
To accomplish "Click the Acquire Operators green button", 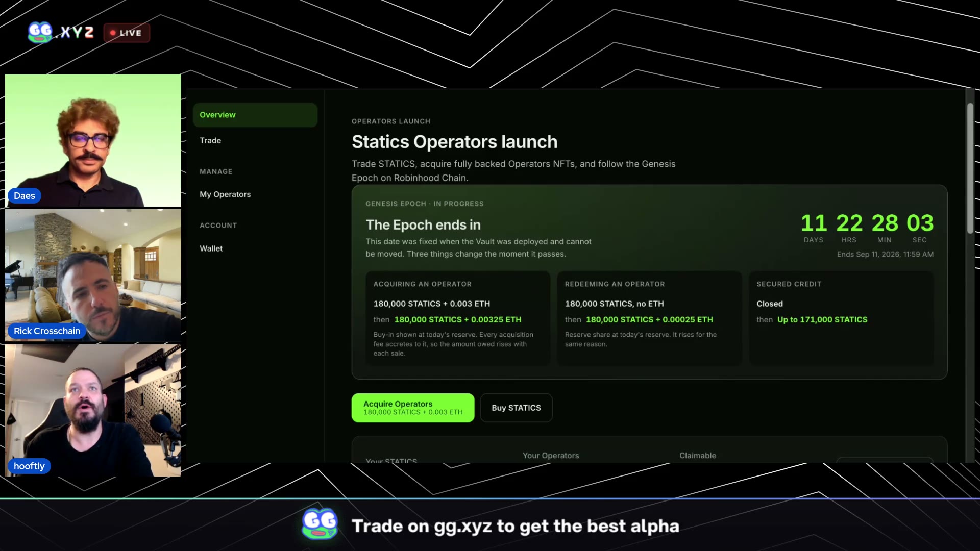I will click(x=412, y=408).
